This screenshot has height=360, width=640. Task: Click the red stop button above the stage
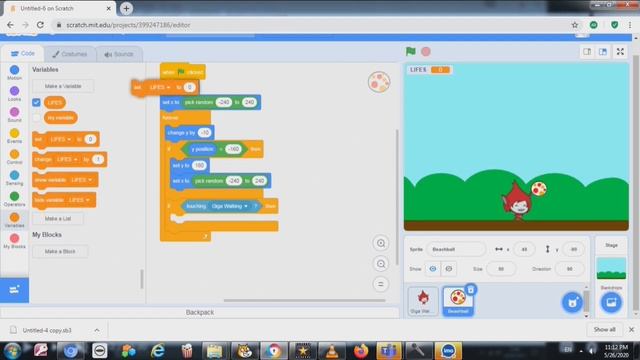point(426,51)
